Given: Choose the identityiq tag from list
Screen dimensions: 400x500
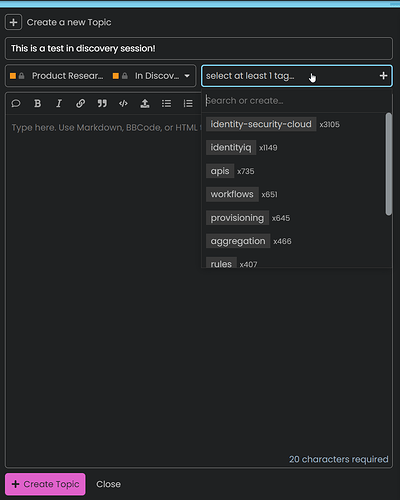Looking at the screenshot, I should click(x=231, y=148).
